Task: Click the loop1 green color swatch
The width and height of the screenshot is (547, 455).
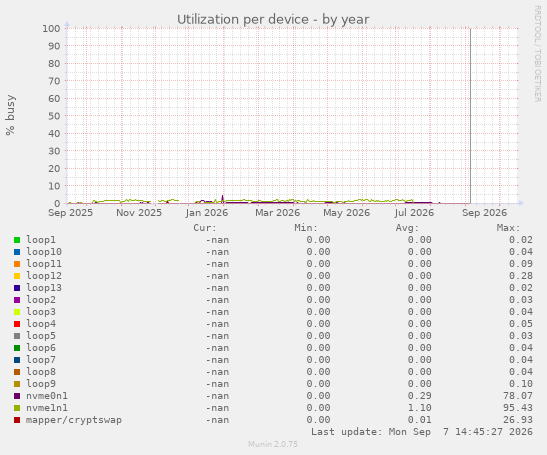Action: (17, 240)
